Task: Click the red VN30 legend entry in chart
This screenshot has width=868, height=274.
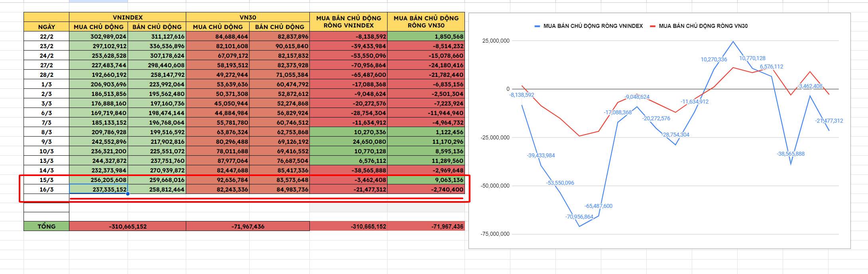Action: coord(699,26)
